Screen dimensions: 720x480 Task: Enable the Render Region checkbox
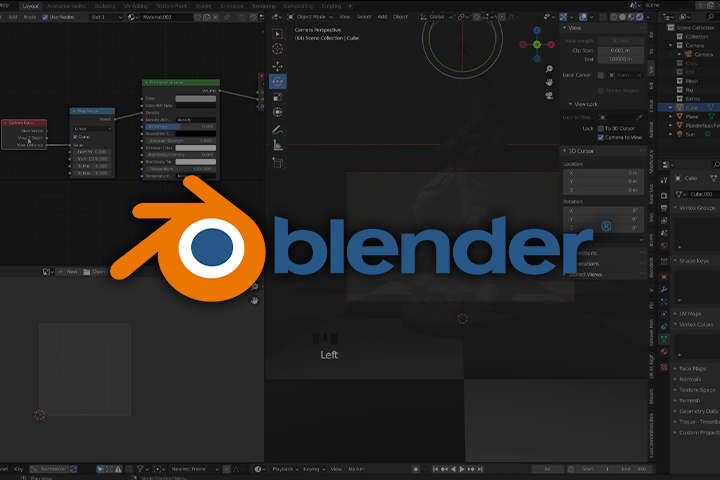tap(601, 90)
